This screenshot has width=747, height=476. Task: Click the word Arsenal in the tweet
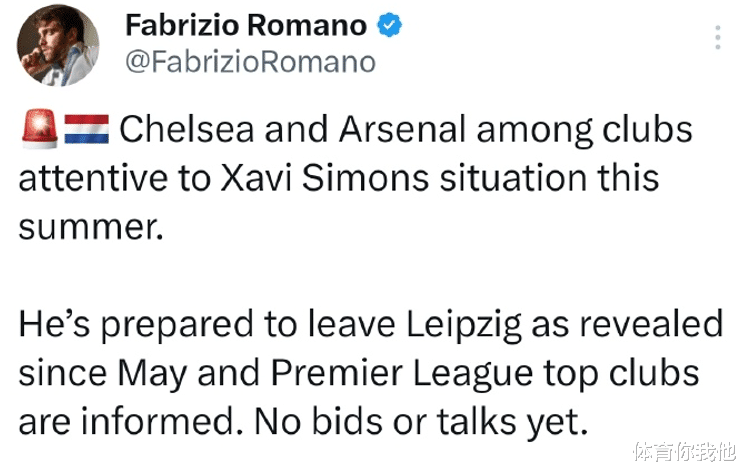coord(402,129)
